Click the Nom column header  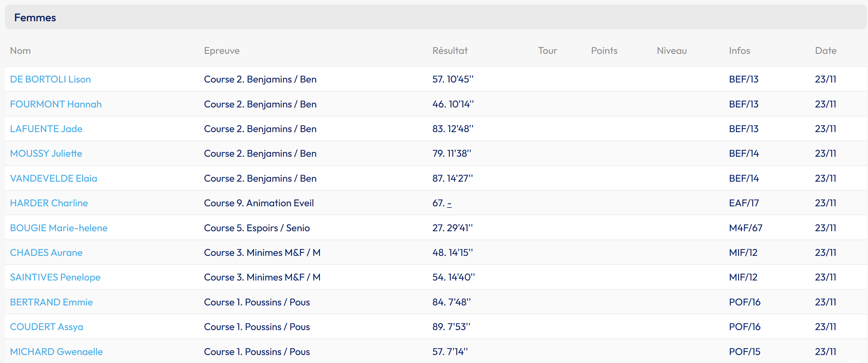[20, 50]
